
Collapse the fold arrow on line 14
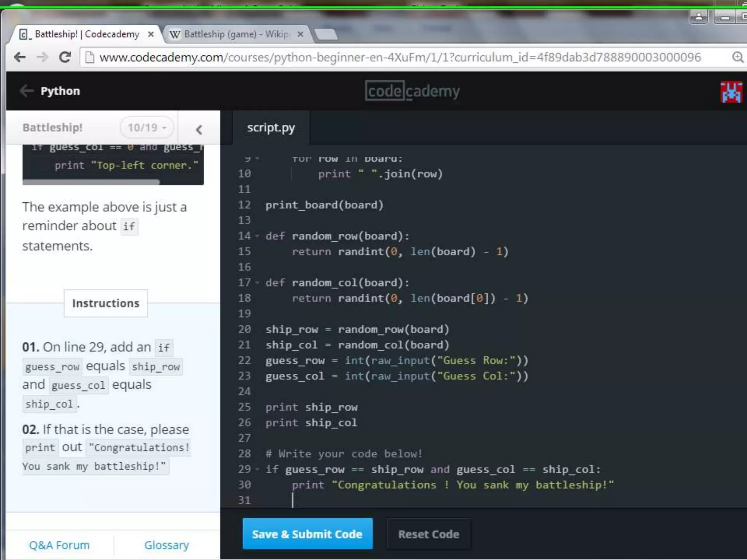[257, 236]
